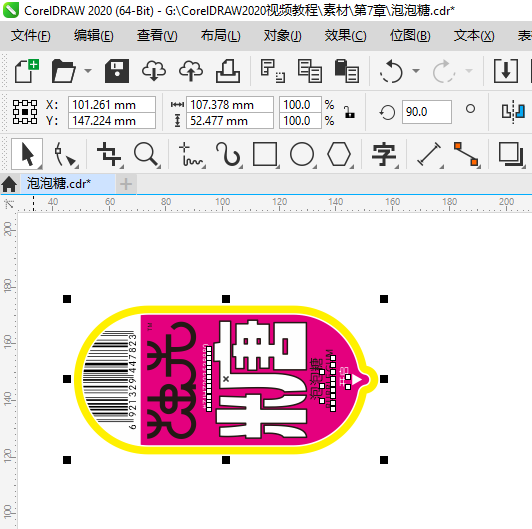Expand the Open folder dropdown arrow
The width and height of the screenshot is (532, 529).
88,71
